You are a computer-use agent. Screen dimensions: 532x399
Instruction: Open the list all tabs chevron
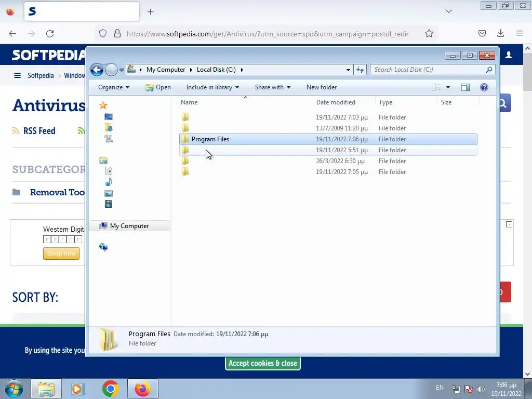coord(448,11)
